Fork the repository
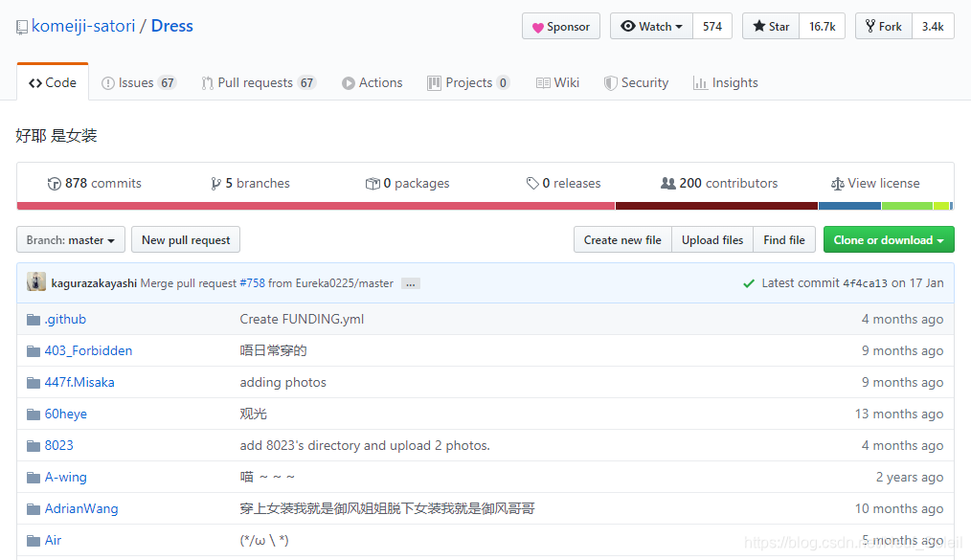This screenshot has height=560, width=971. click(884, 26)
